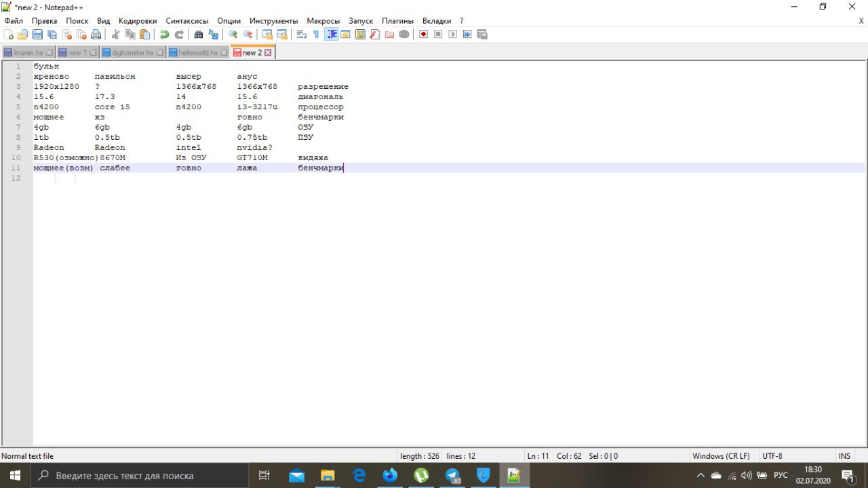Click the РУС language indicator
This screenshot has height=488, width=868.
[x=781, y=476]
